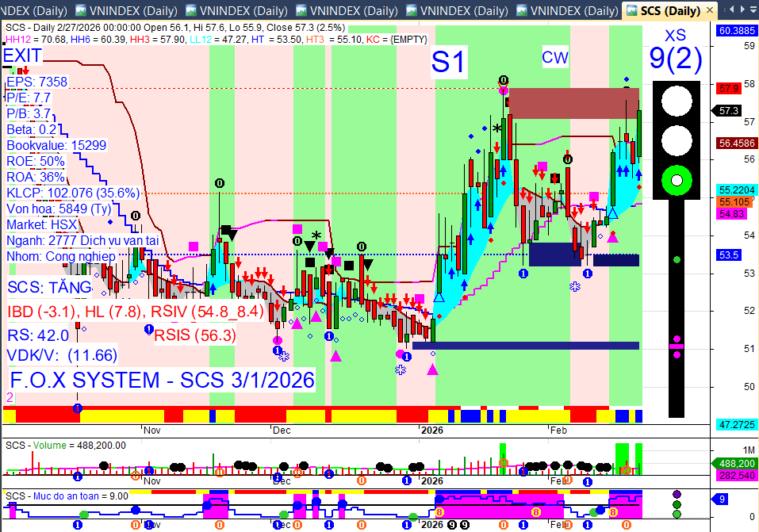Click SCS - Volume = 488,200.00 pane title
Viewport: 759px width, 532px height.
[x=66, y=446]
